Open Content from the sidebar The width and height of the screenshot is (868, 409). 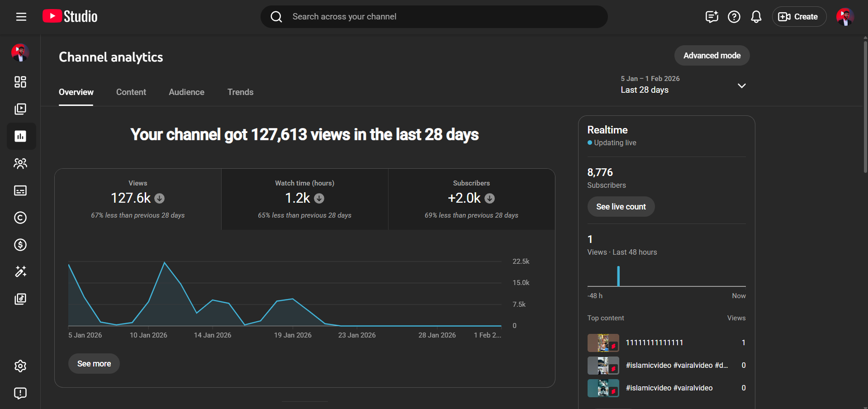[x=20, y=109]
